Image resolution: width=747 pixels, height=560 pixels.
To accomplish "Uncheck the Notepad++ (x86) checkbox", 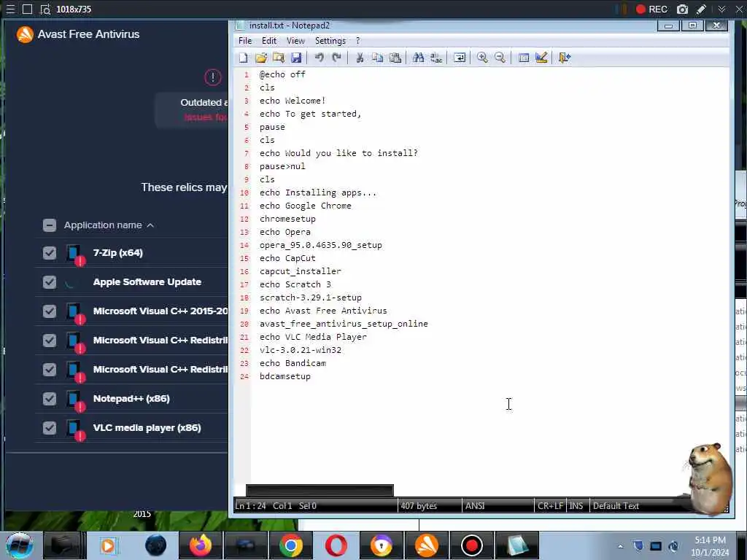I will [50, 399].
